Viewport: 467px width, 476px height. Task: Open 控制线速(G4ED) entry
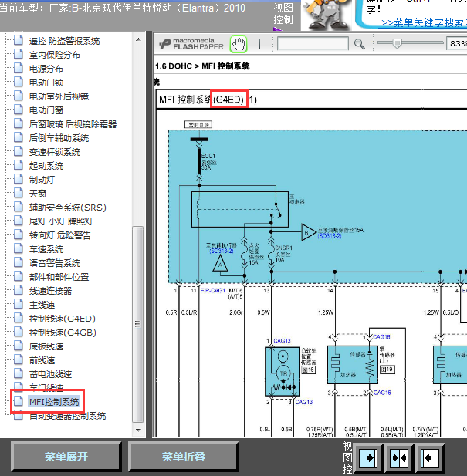(63, 319)
